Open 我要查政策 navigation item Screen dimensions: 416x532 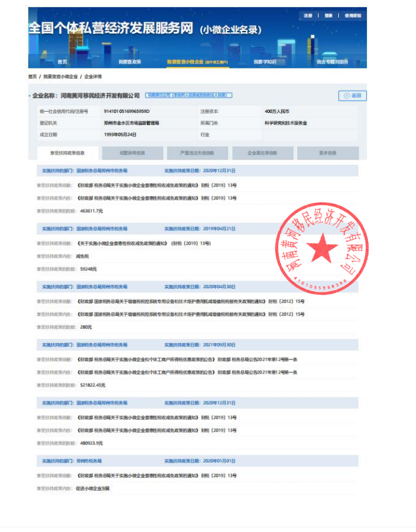[130, 62]
